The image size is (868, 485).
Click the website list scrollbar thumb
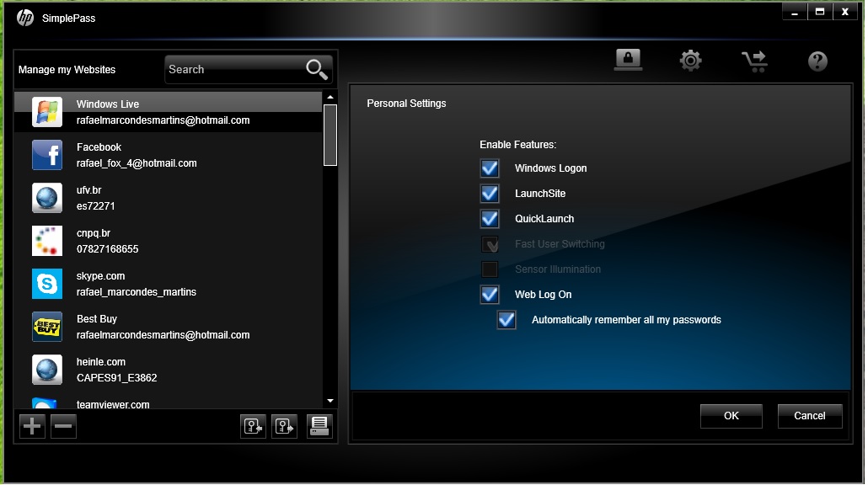click(330, 135)
